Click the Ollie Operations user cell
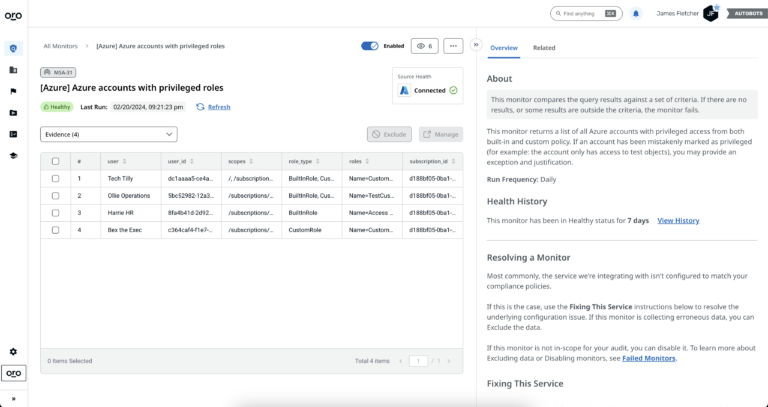 pyautogui.click(x=129, y=196)
